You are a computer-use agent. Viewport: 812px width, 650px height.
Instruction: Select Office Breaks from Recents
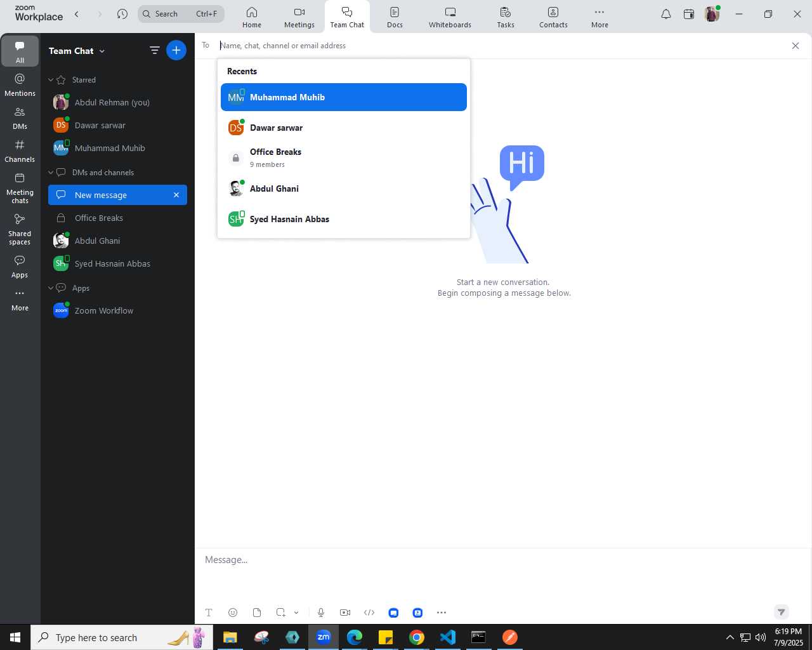coord(344,157)
